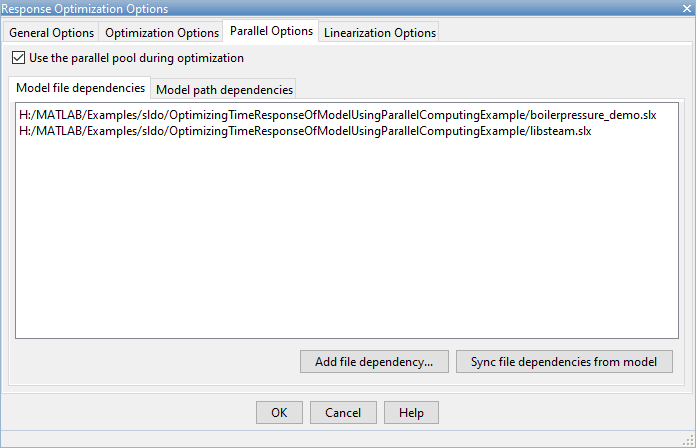Confirm the dialog with OK

pyautogui.click(x=279, y=412)
